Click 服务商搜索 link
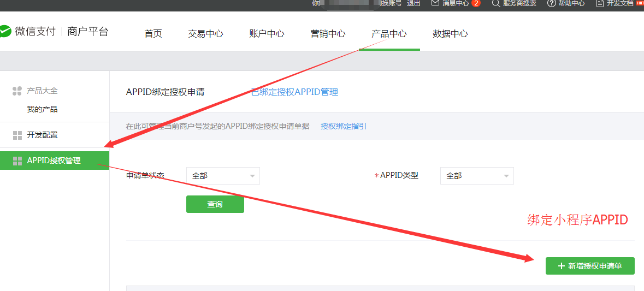The height and width of the screenshot is (291, 644). tap(519, 3)
